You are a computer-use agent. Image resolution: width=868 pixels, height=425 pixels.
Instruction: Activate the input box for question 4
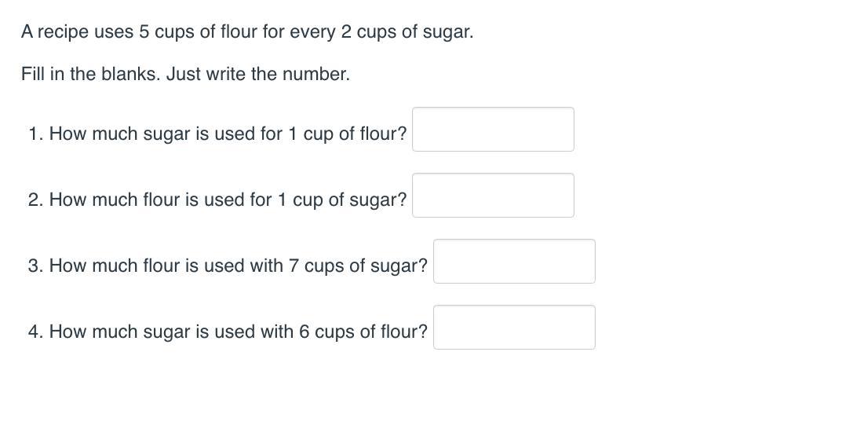click(x=514, y=328)
